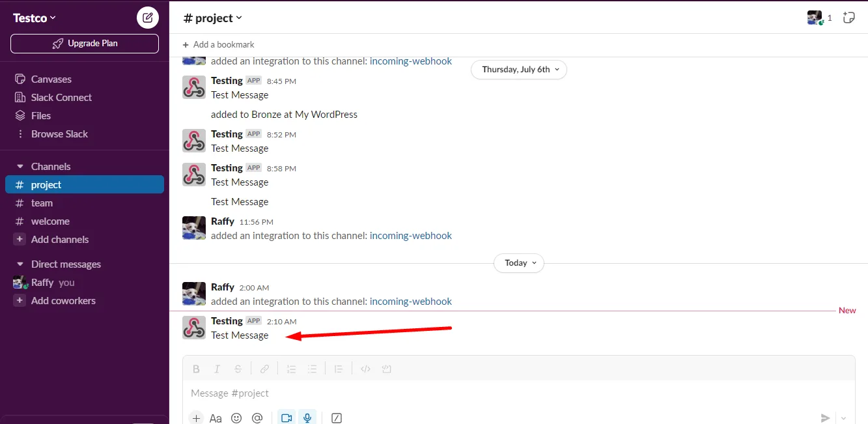Click the Message #project input field
Viewport: 868px width, 424px height.
pyautogui.click(x=508, y=393)
